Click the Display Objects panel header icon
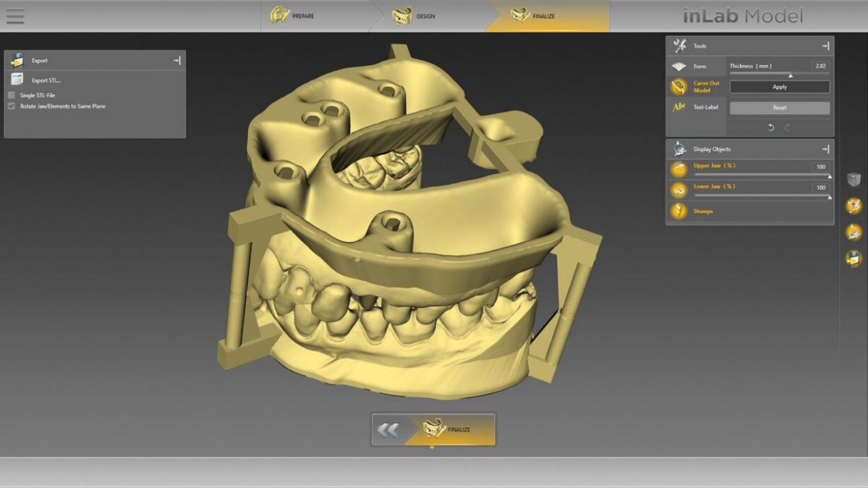This screenshot has width=868, height=488. click(679, 149)
